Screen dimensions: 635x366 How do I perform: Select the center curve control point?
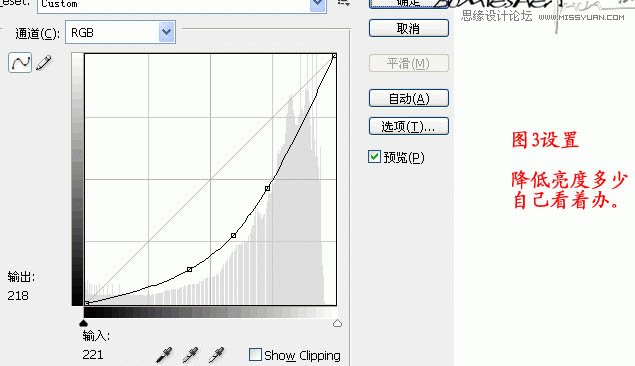(233, 235)
